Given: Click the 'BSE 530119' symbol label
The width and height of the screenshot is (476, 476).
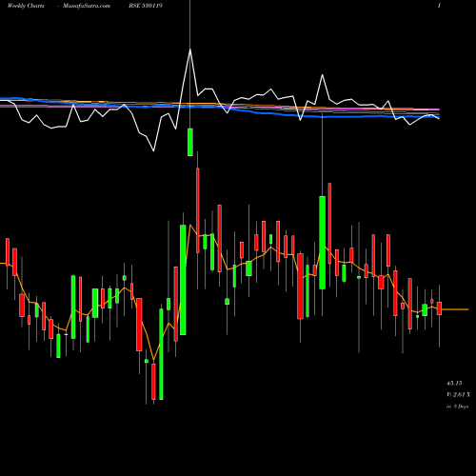Looking at the screenshot, I should pos(146,6).
